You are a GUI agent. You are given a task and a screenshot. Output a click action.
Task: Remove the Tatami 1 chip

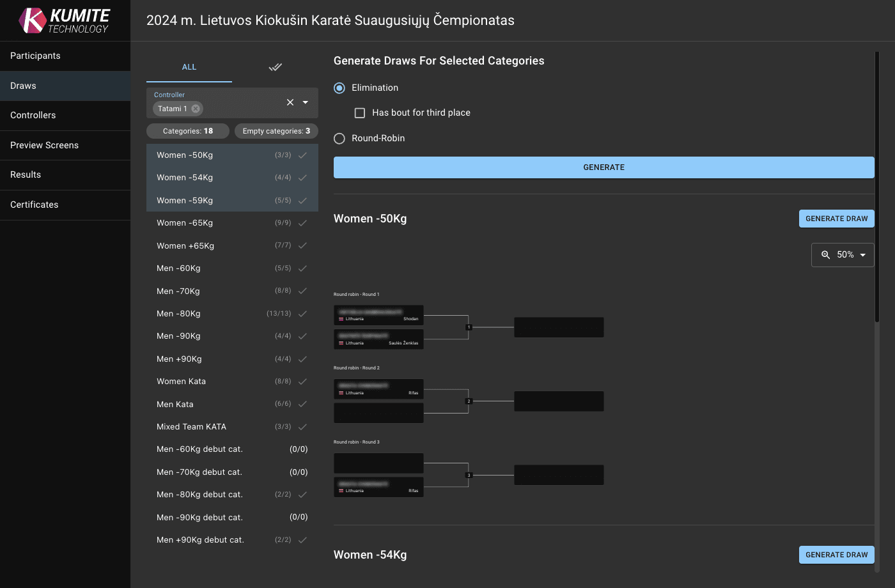[196, 109]
